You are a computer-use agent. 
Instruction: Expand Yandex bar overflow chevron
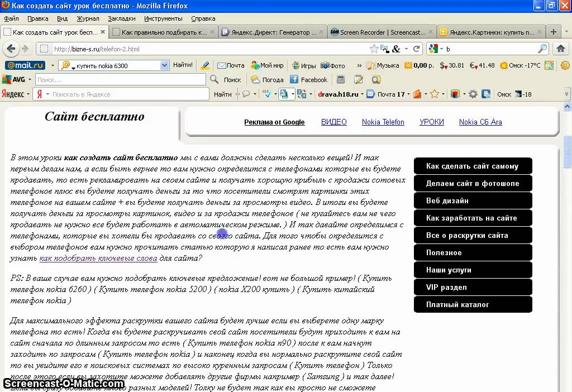point(566,94)
